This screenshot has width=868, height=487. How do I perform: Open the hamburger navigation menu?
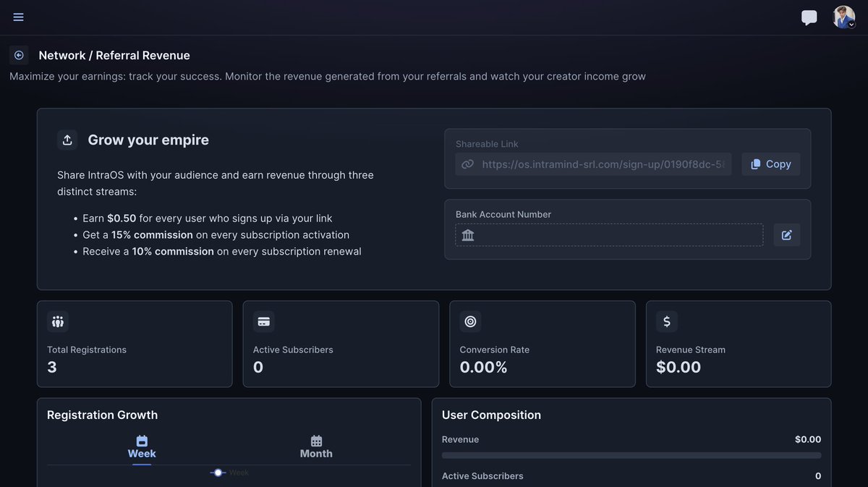[x=18, y=17]
